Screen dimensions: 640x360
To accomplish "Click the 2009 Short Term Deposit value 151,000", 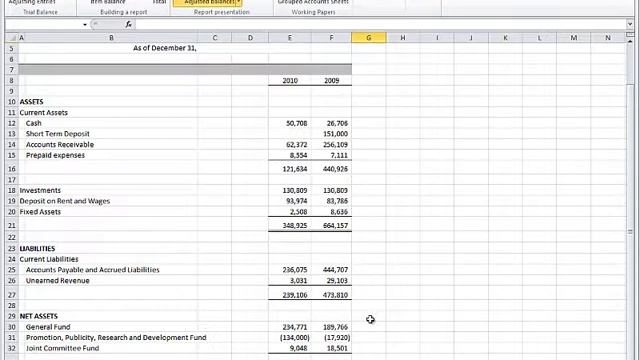I will coord(335,133).
